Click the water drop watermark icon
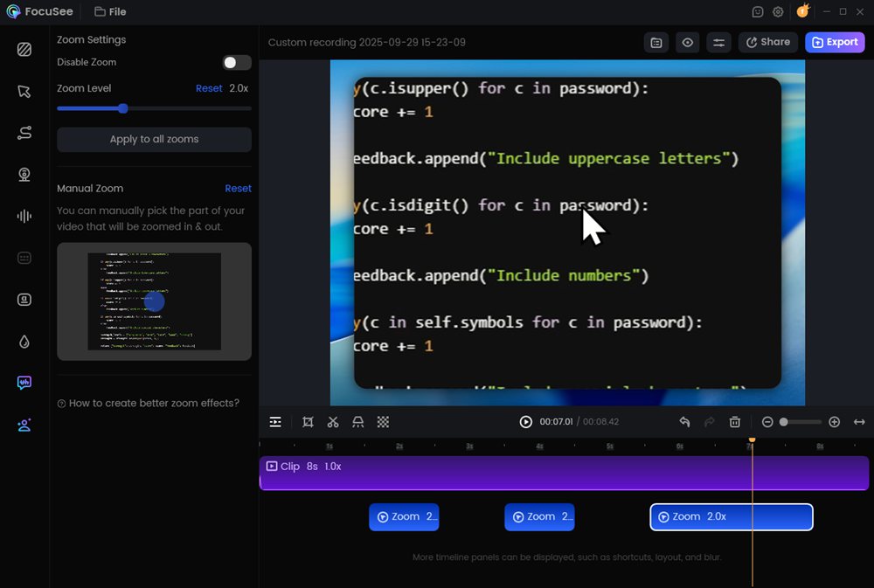Image resolution: width=874 pixels, height=588 pixels. click(x=24, y=342)
